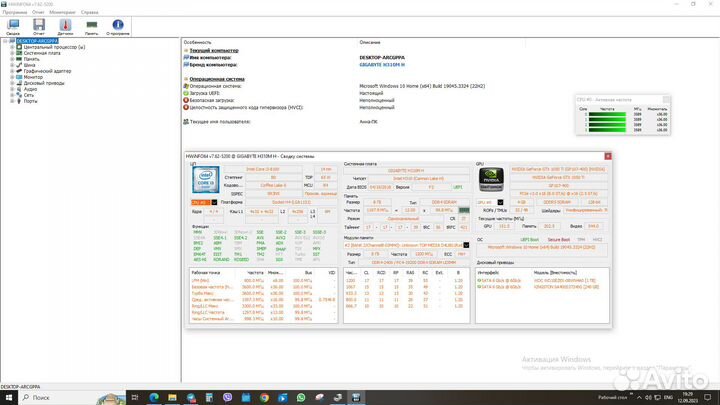Open the CPU #0 selector dropdown

pos(214,202)
